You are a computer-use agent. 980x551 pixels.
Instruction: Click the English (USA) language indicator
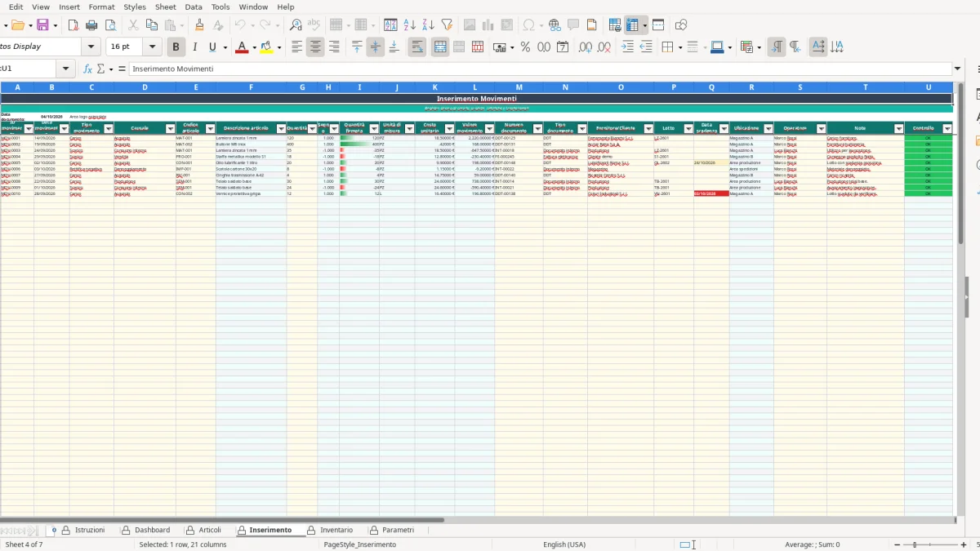point(564,544)
